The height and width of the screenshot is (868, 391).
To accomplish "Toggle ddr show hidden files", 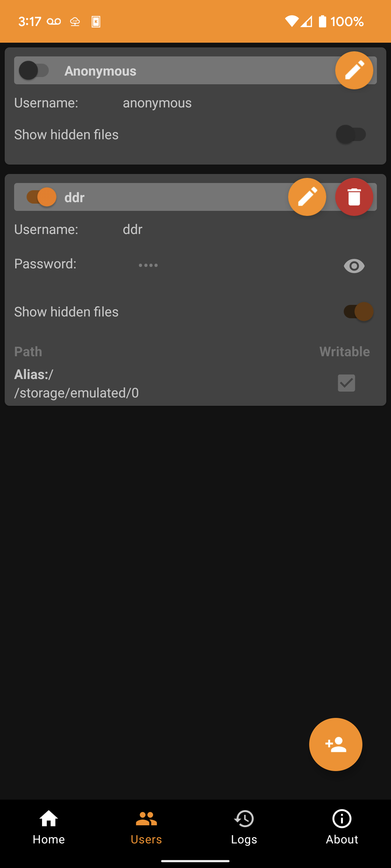I will (x=358, y=312).
